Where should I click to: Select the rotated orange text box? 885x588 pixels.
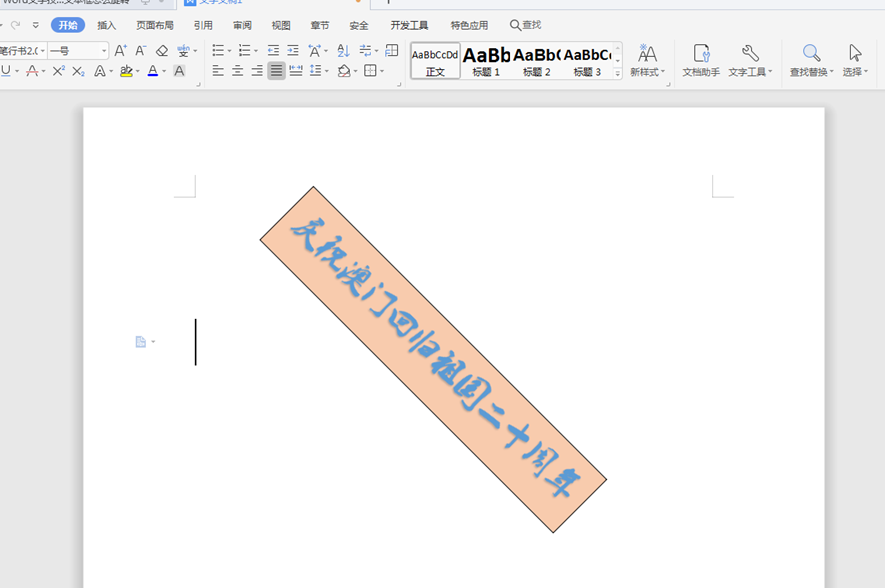433,359
